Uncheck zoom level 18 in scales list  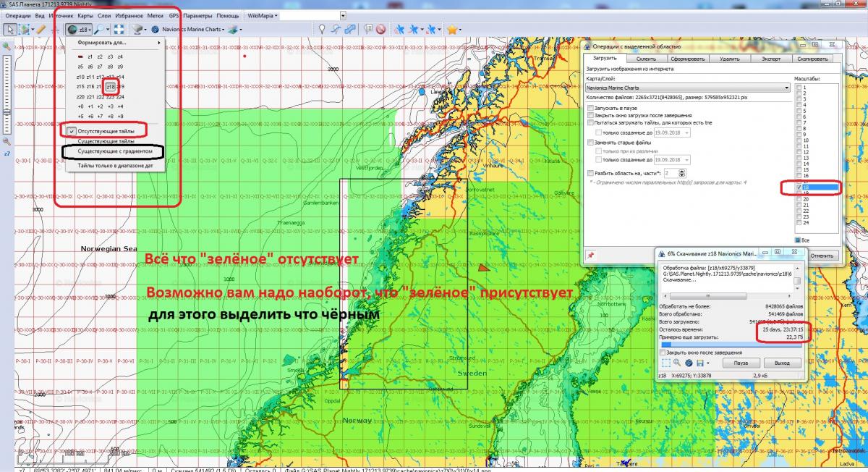click(799, 187)
